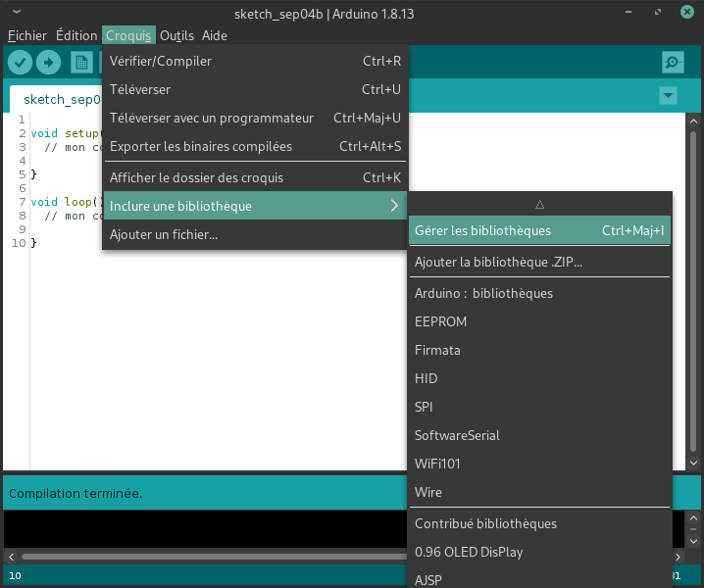Switch to the sketch_sep04b editor tab
The image size is (704, 588).
coord(57,99)
